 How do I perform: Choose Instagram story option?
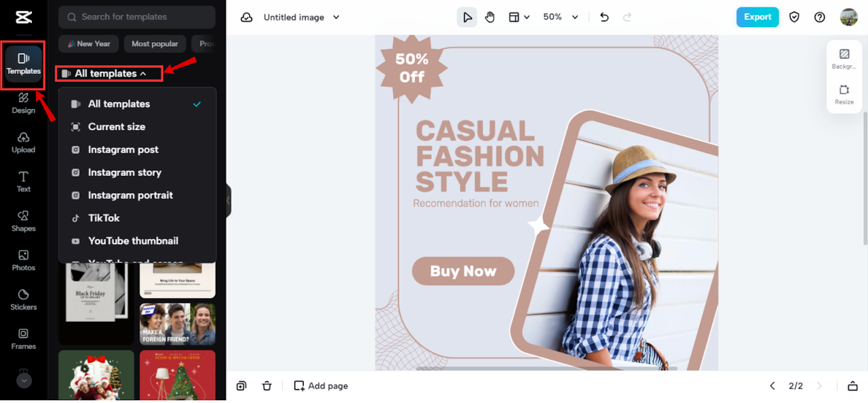click(x=137, y=172)
